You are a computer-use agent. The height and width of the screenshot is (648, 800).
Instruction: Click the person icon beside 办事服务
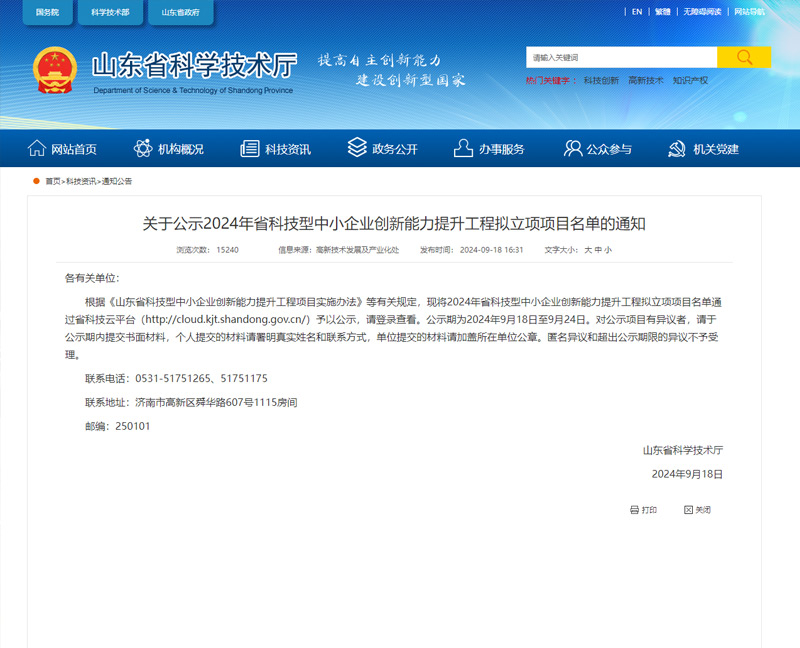pyautogui.click(x=463, y=148)
